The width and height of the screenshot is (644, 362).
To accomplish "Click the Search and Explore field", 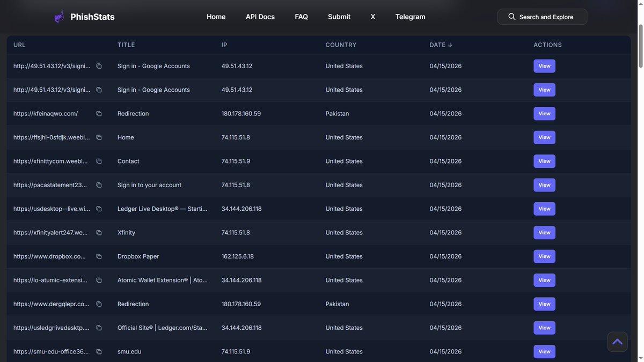I will point(542,17).
